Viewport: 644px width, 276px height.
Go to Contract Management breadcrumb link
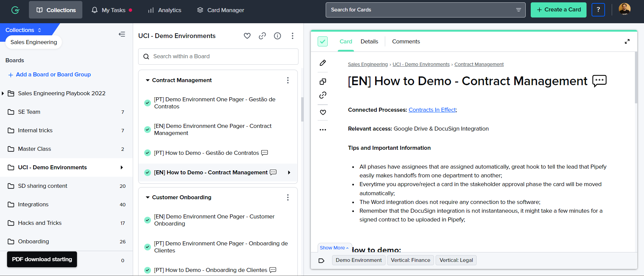point(479,64)
